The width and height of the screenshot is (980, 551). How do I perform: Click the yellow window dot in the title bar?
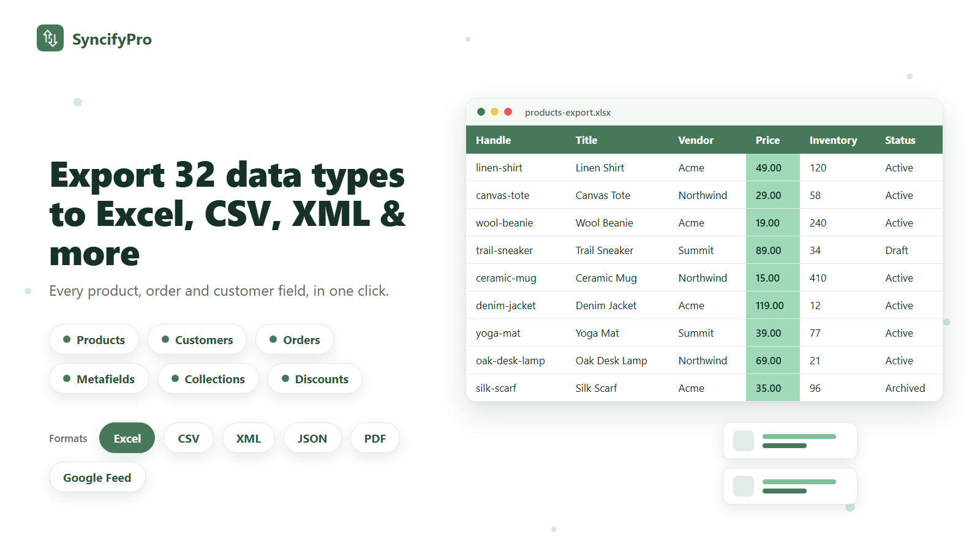pyautogui.click(x=494, y=111)
